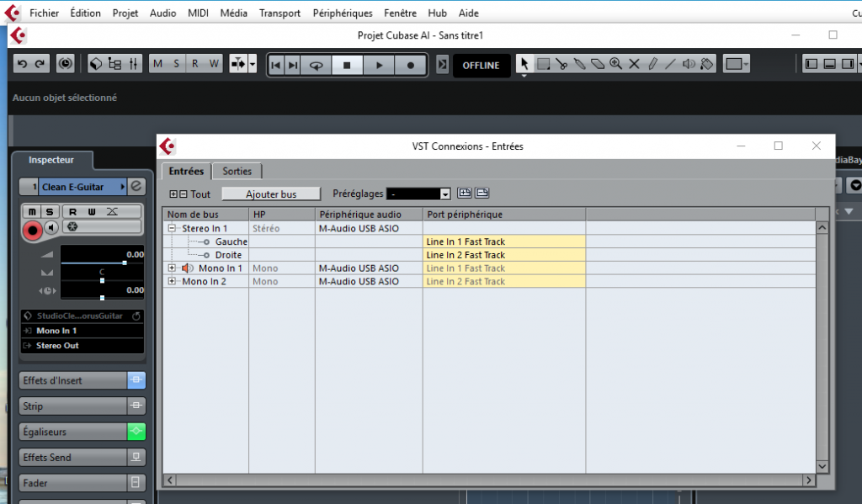Image resolution: width=862 pixels, height=504 pixels.
Task: Solo the Clean E-Guitar track in Inspector
Action: [x=50, y=211]
